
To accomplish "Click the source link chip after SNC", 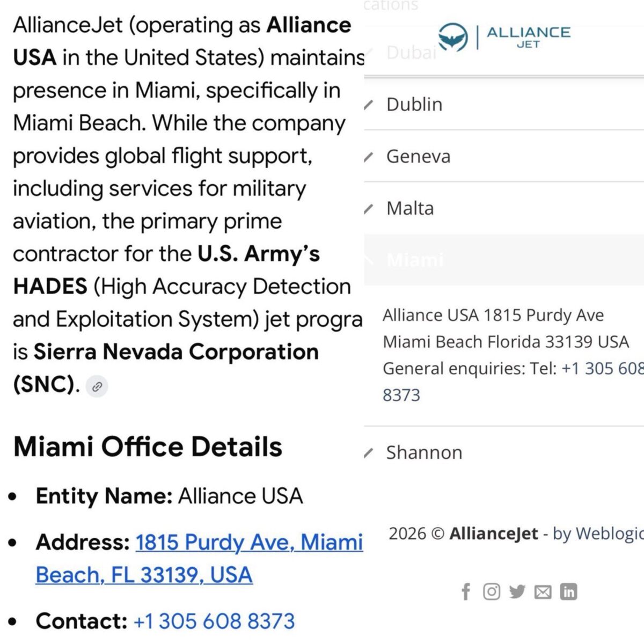I will click(x=97, y=386).
